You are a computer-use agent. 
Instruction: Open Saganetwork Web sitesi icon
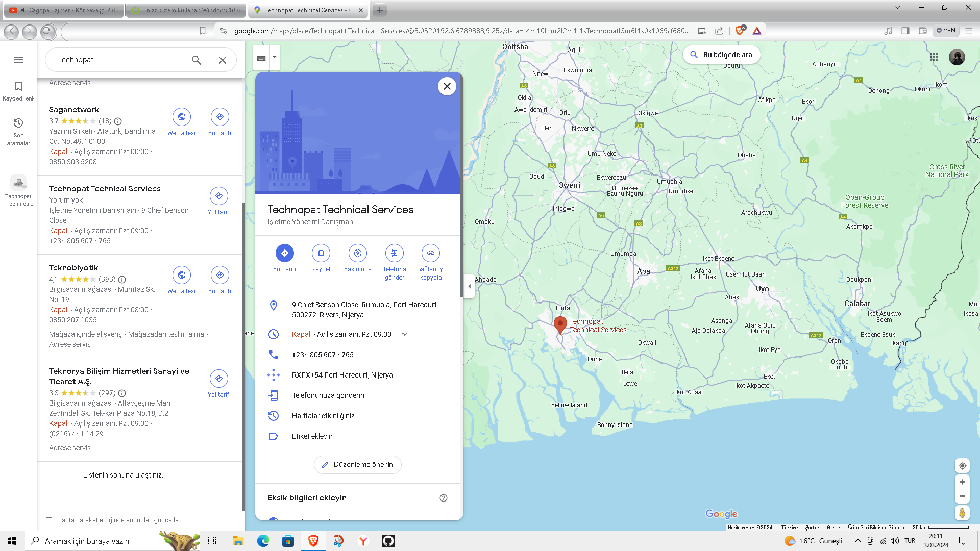point(181,117)
